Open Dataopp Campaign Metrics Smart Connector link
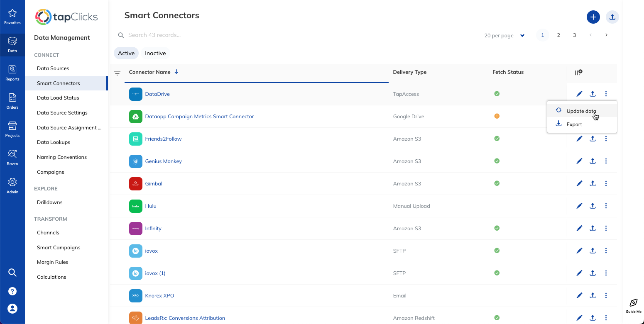Viewport: 644px width, 324px height. (199, 117)
